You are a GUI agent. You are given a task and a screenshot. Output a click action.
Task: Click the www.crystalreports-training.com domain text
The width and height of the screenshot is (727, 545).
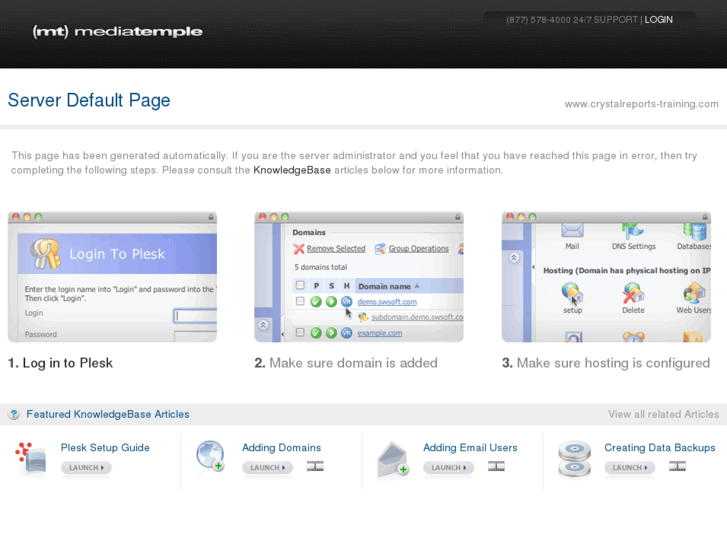642,104
